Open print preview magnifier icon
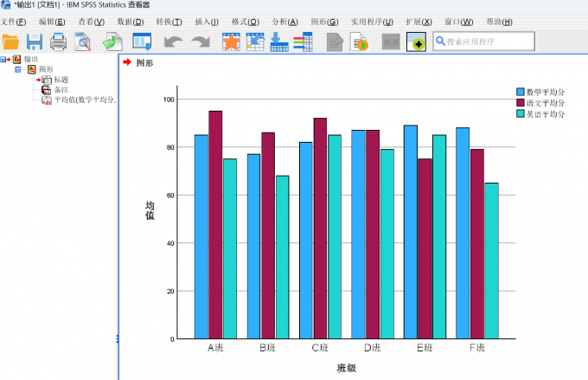The image size is (588, 380). pos(82,42)
